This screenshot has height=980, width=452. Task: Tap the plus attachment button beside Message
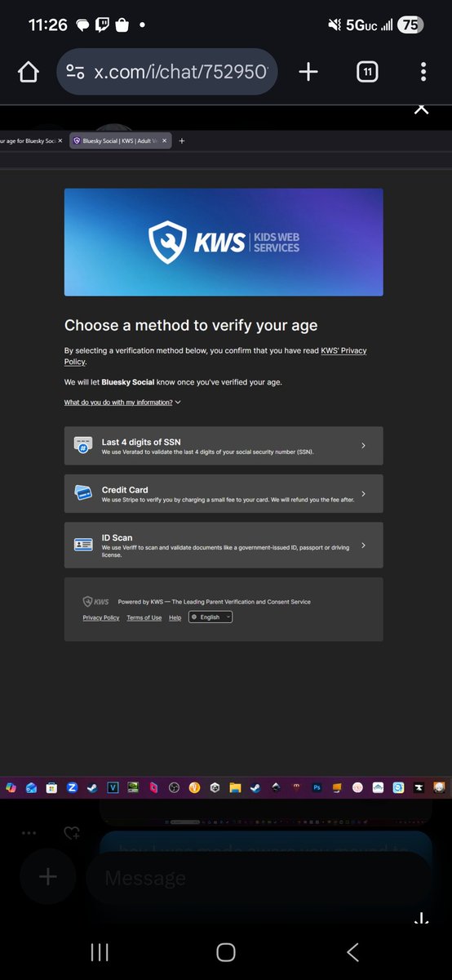click(x=48, y=877)
